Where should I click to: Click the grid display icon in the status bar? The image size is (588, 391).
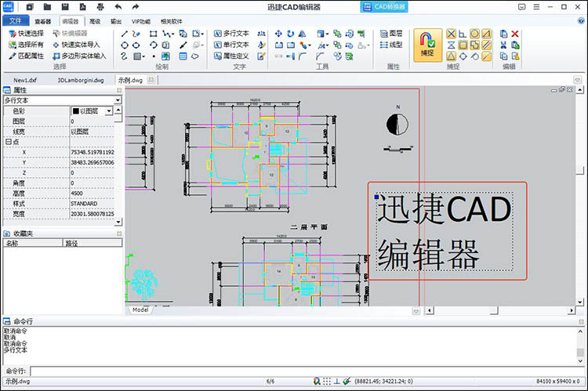coord(327,382)
